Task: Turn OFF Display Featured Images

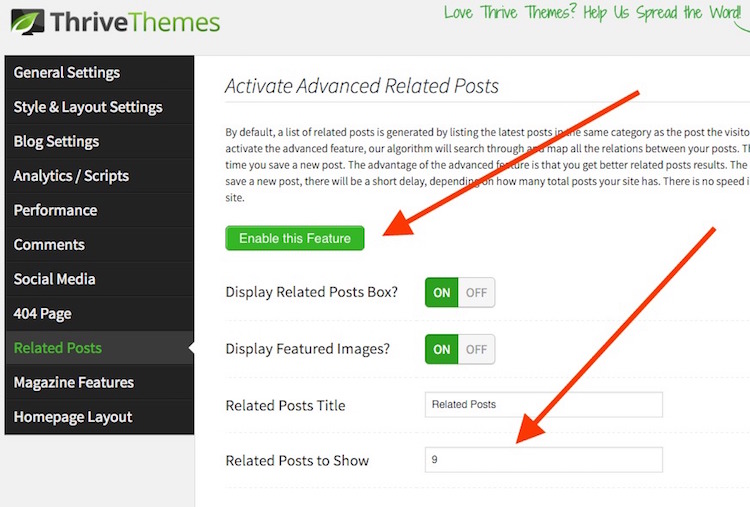Action: point(477,349)
